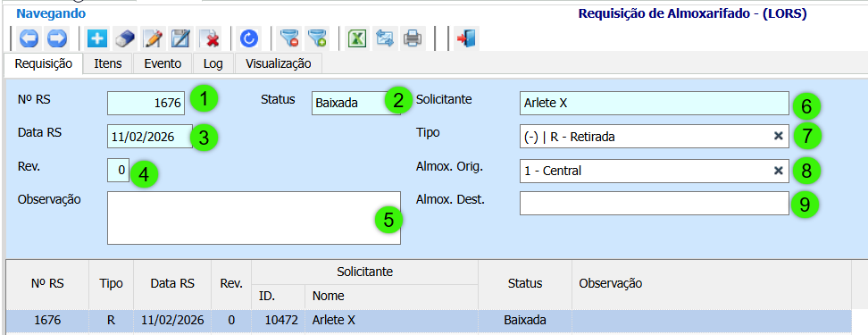Select grid cell 1676
The image size is (868, 335).
click(x=47, y=320)
